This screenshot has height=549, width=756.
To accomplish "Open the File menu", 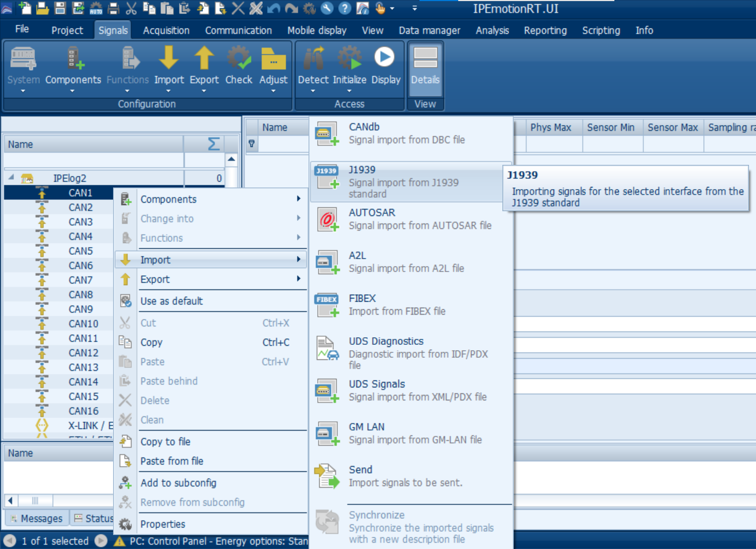I will [22, 29].
